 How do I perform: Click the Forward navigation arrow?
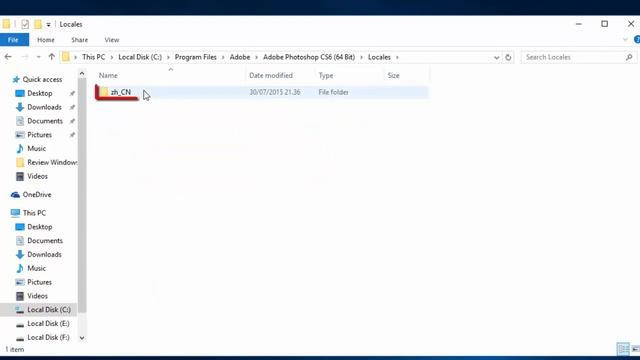pos(25,57)
